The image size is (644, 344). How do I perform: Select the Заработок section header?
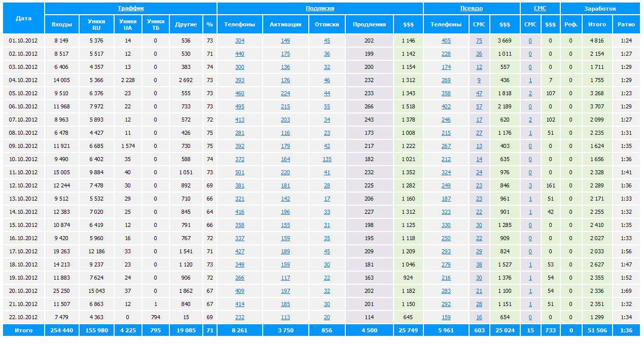coord(600,9)
